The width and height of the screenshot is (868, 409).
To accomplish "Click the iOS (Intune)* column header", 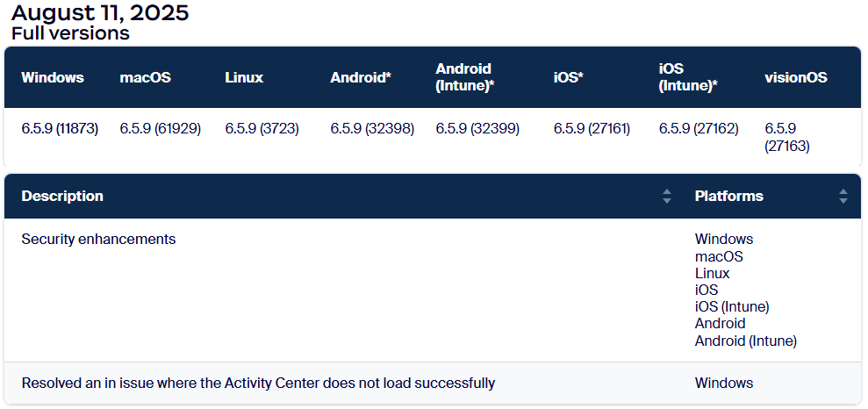I will (x=688, y=77).
